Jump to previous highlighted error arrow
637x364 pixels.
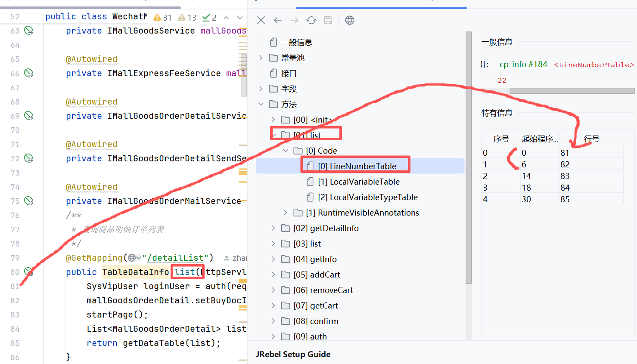click(x=226, y=18)
